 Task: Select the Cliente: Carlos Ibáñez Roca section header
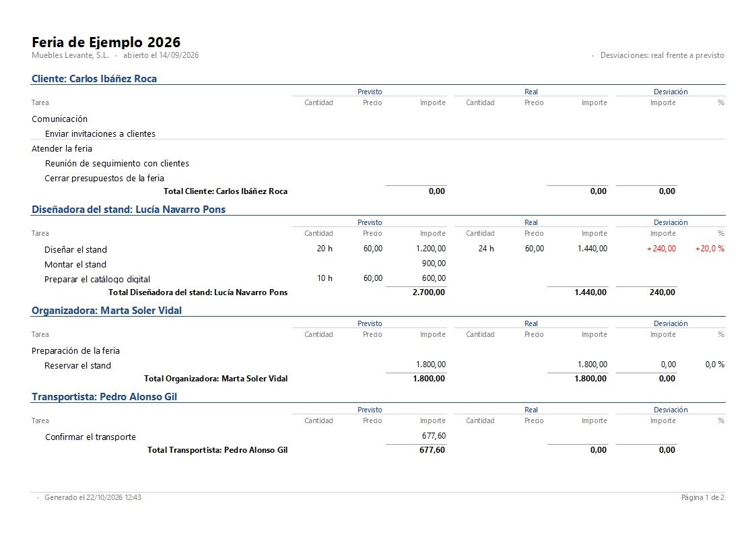coord(94,79)
